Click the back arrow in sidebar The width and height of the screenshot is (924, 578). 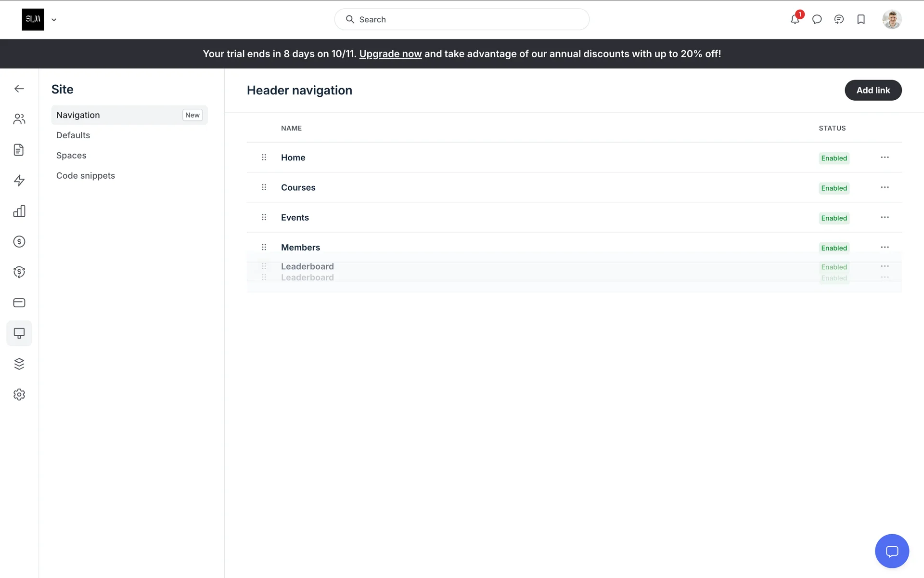click(19, 89)
